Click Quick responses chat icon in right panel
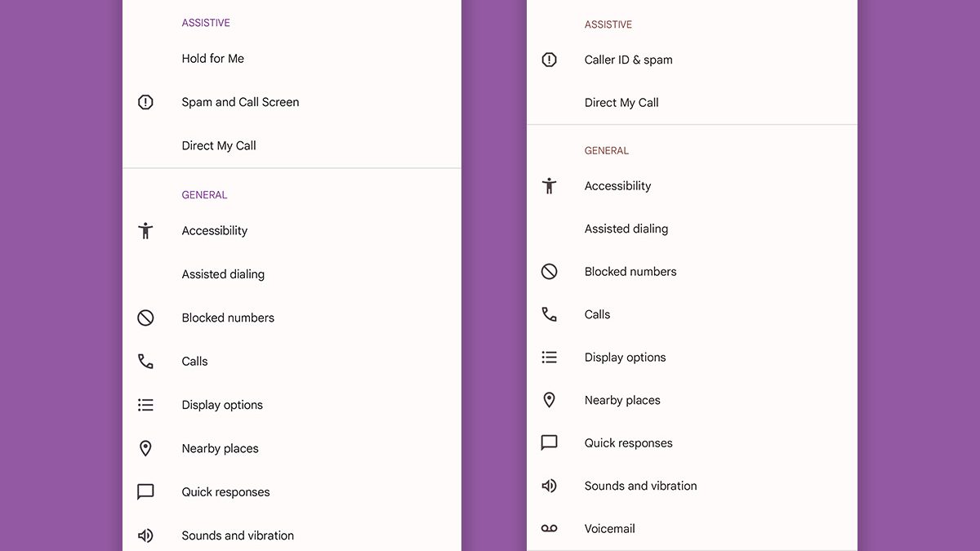This screenshot has width=980, height=551. 550,443
